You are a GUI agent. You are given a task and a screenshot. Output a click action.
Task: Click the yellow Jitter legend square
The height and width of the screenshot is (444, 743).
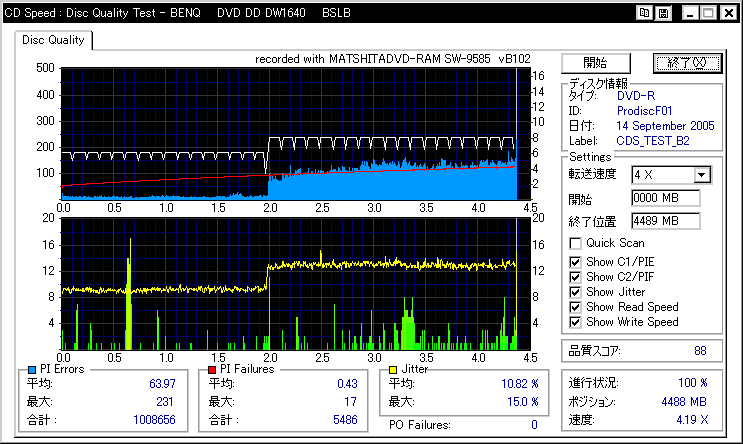click(x=392, y=370)
